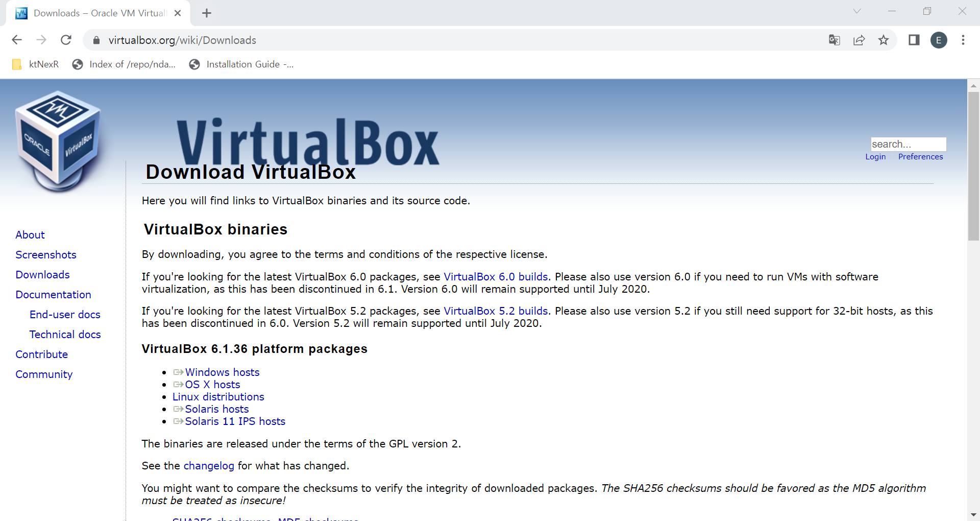The height and width of the screenshot is (521, 980).
Task: Open the ktNexR bookmark folder
Action: pyautogui.click(x=35, y=64)
